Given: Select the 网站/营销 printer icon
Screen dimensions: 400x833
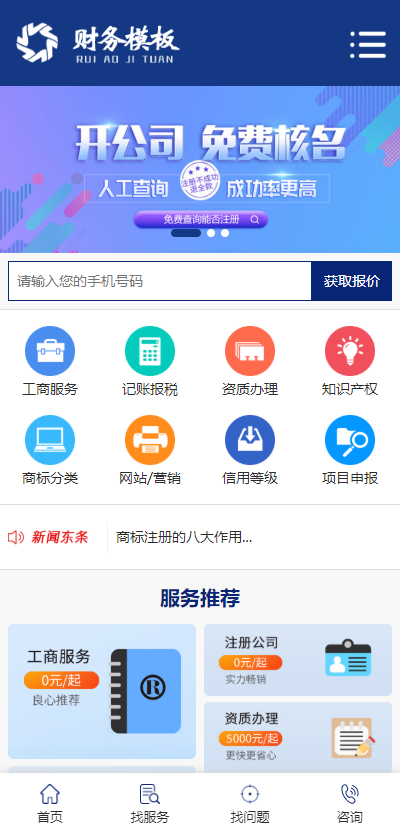Looking at the screenshot, I should pos(150,440).
